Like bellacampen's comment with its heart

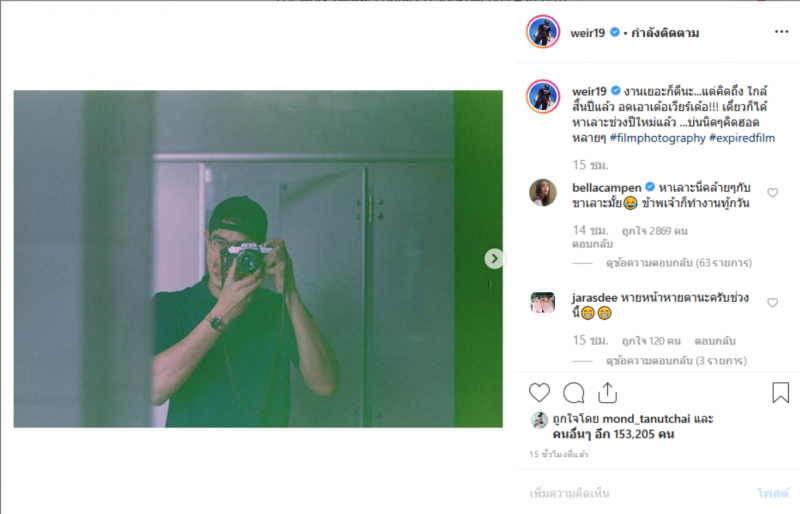coord(772,192)
